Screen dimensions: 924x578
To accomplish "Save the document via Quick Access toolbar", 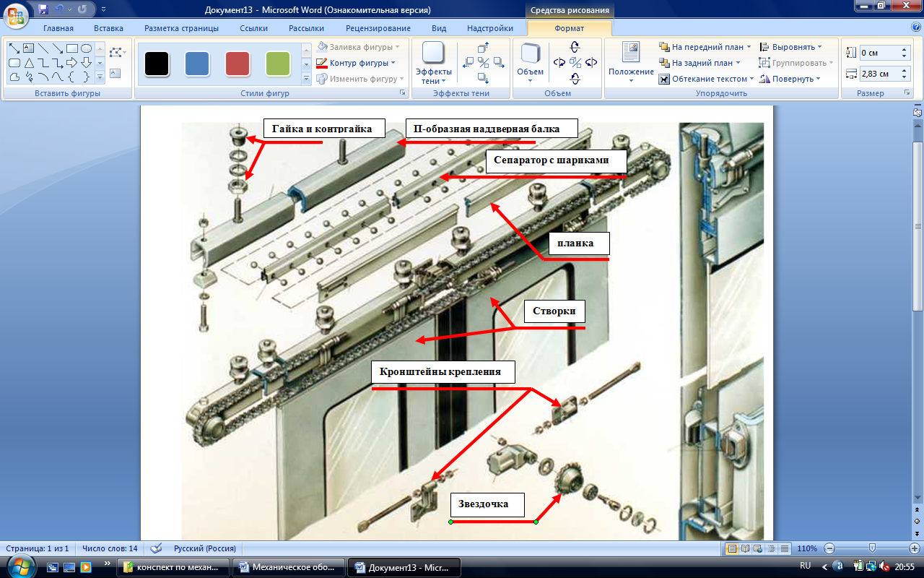I will pyautogui.click(x=43, y=10).
